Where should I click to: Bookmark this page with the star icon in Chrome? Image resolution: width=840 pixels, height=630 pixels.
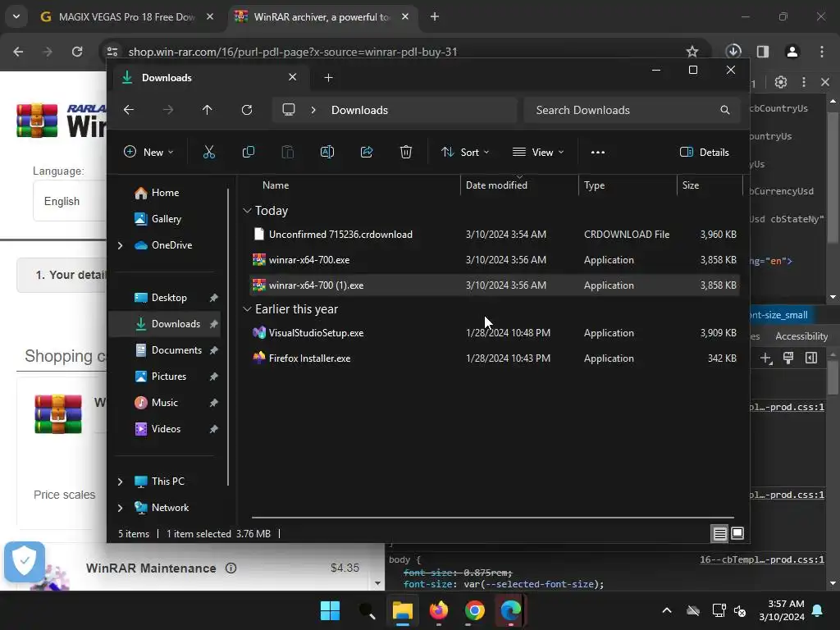(692, 52)
